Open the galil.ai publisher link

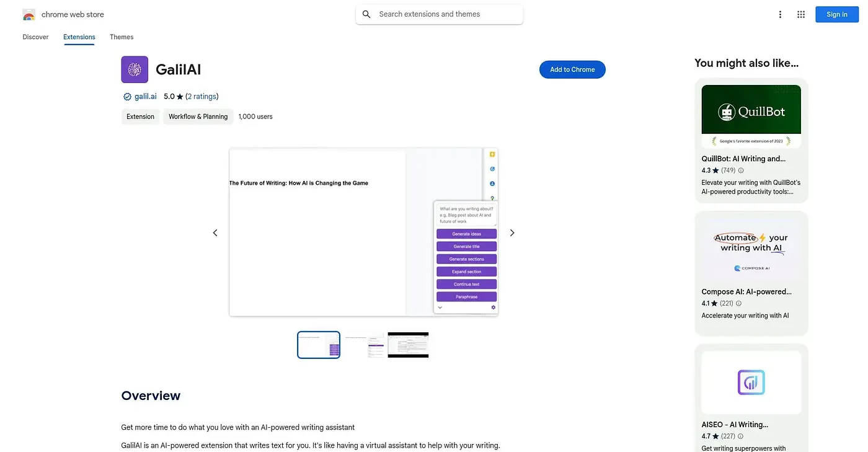coord(146,97)
